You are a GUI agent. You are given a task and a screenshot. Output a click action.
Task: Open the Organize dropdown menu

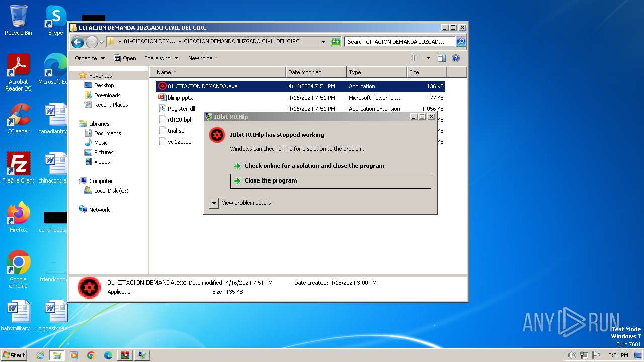[90, 58]
